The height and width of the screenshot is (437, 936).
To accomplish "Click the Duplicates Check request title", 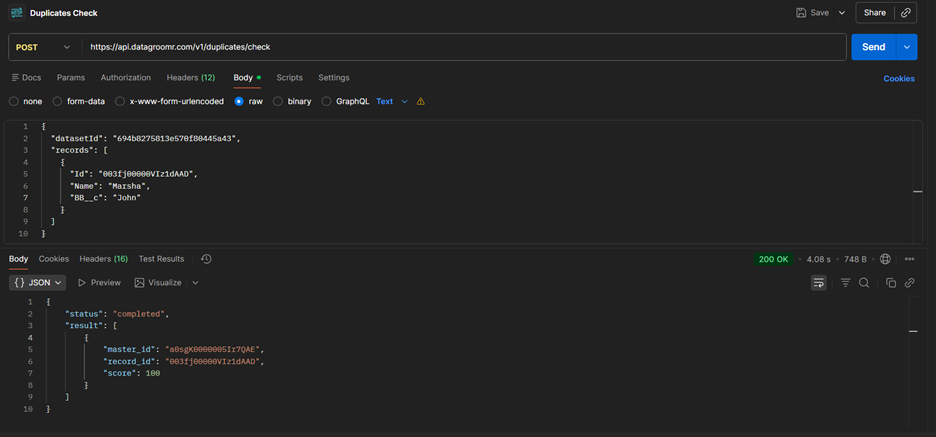I will click(64, 13).
